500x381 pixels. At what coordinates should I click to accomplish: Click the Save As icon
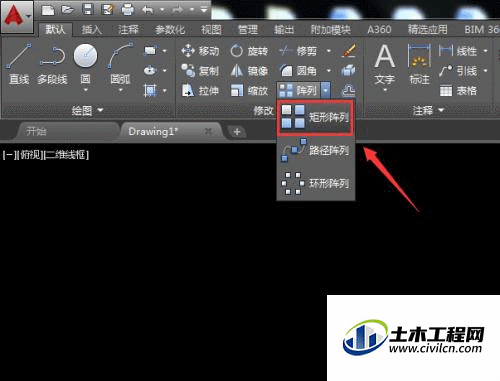[x=107, y=10]
